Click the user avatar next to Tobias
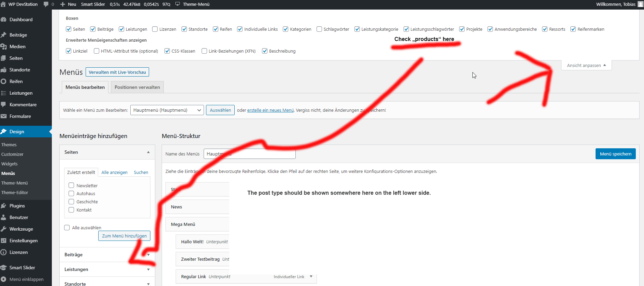This screenshot has width=644, height=286. pyautogui.click(x=641, y=4)
